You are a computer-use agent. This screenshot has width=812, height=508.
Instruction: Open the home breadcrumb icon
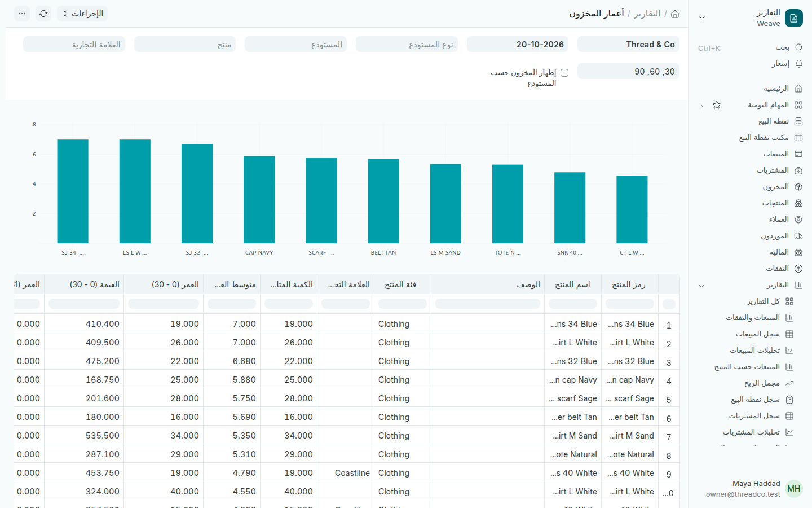pos(675,14)
